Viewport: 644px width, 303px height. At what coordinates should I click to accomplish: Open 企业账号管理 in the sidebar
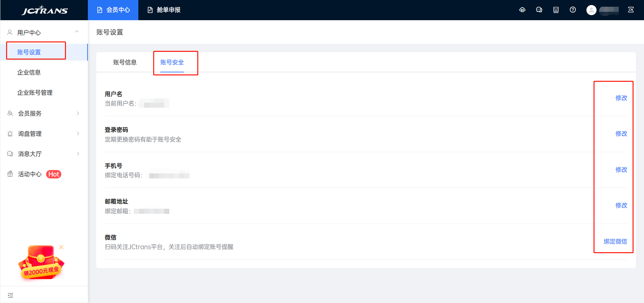(x=35, y=93)
